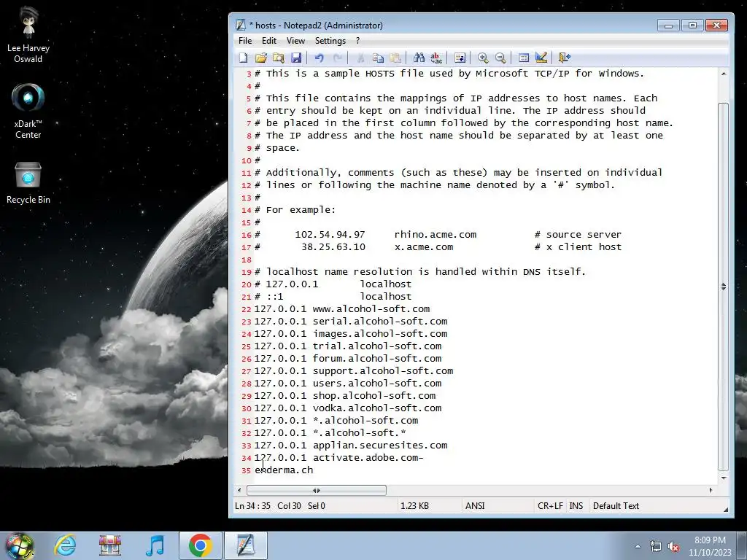Click the muted volume tray icon
Screen dimensions: 747x560
point(673,547)
